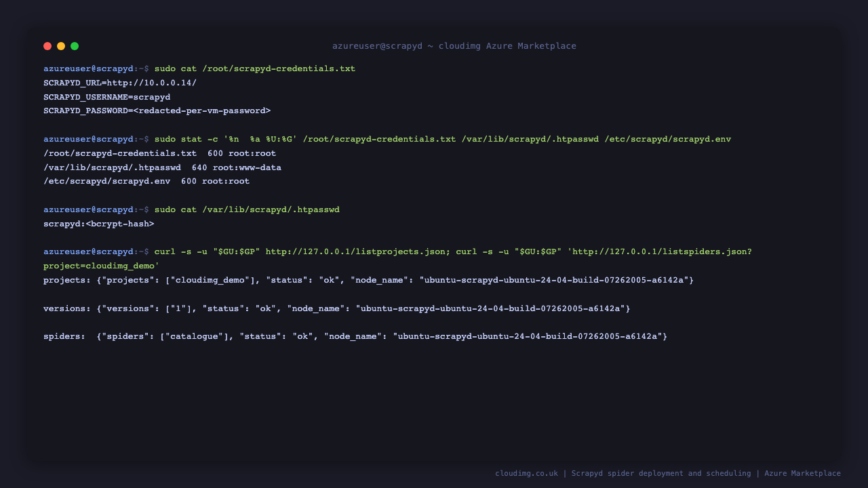Click the '.htpasswd 640 root:www-data' output row
The width and height of the screenshot is (868, 488).
(163, 167)
